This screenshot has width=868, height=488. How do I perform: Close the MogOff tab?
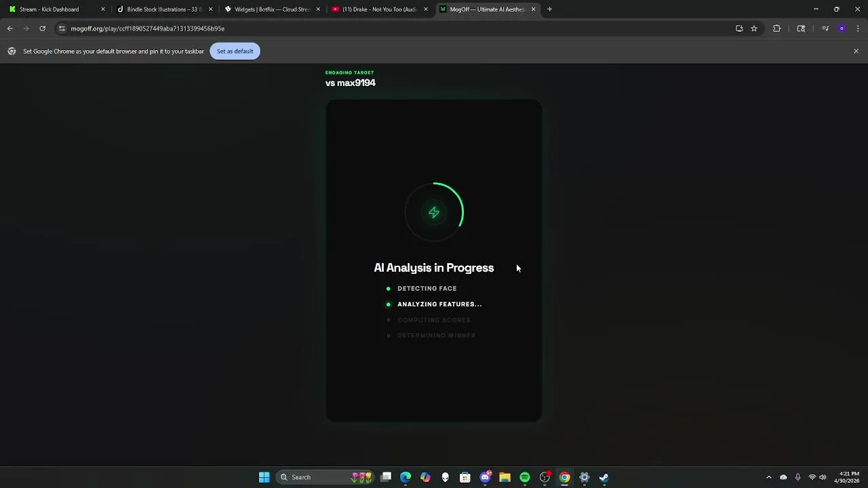533,9
